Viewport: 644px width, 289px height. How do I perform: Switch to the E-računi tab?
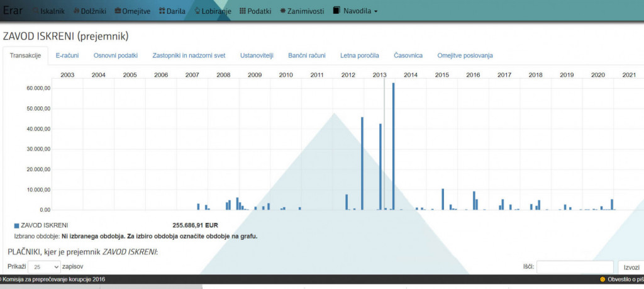pos(67,56)
